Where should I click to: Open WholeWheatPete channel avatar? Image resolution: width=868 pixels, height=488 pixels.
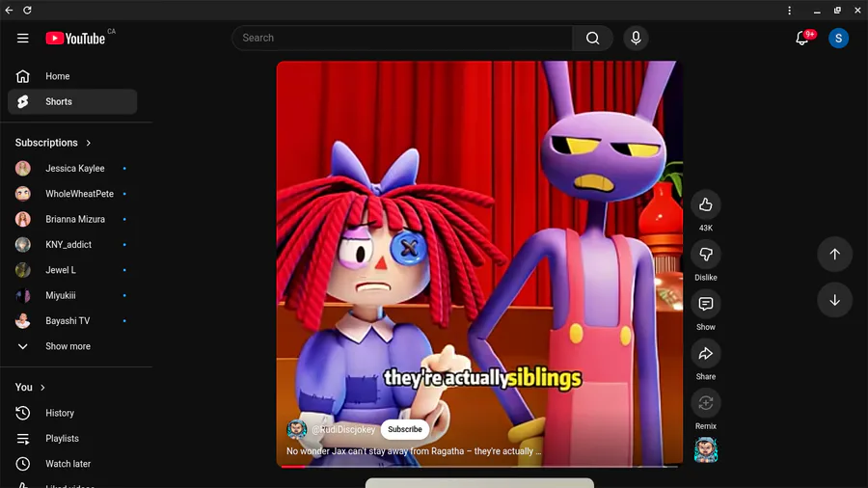[x=23, y=194]
